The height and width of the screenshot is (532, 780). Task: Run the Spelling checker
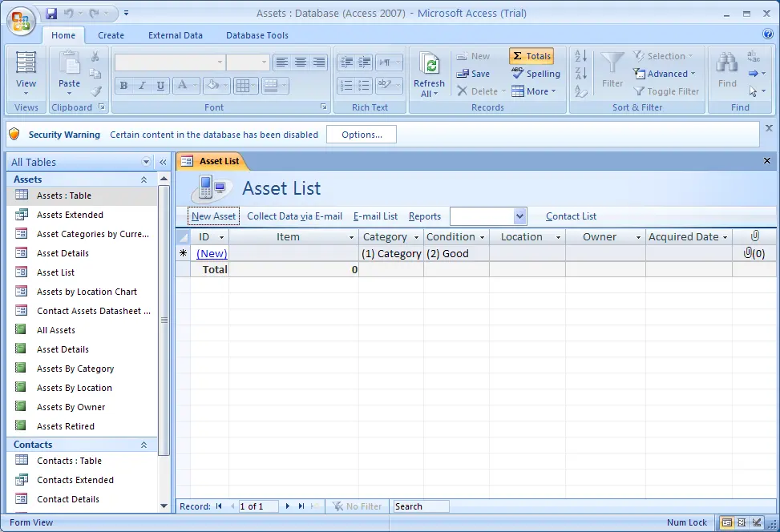coord(535,73)
